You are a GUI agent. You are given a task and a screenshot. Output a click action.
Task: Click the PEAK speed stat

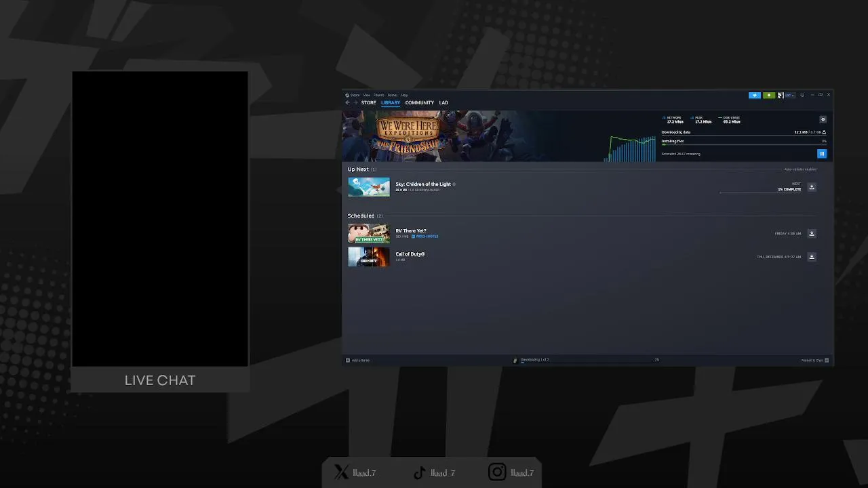pyautogui.click(x=701, y=120)
